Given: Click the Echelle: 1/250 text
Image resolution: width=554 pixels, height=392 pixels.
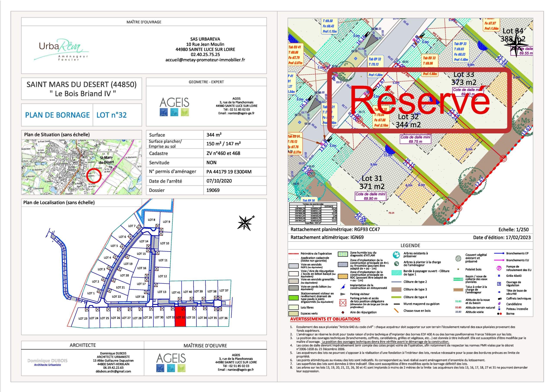Looking at the screenshot, I should (x=514, y=230).
